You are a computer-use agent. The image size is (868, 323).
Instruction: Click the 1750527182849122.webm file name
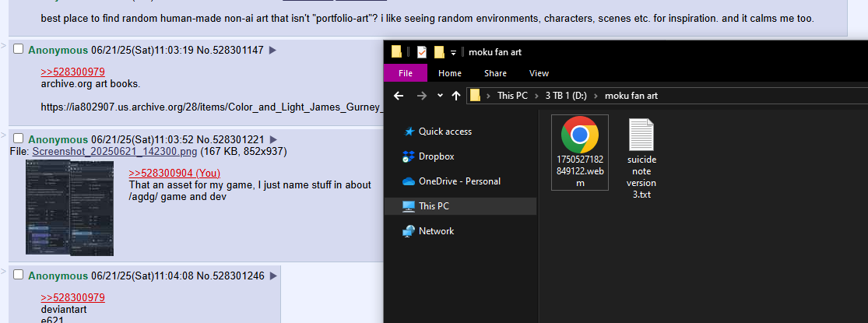580,171
